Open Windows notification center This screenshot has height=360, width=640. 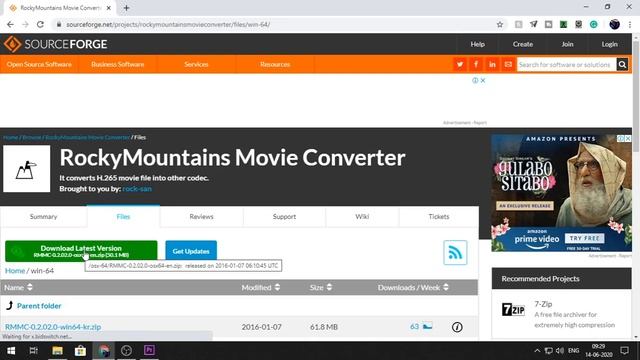pos(624,351)
